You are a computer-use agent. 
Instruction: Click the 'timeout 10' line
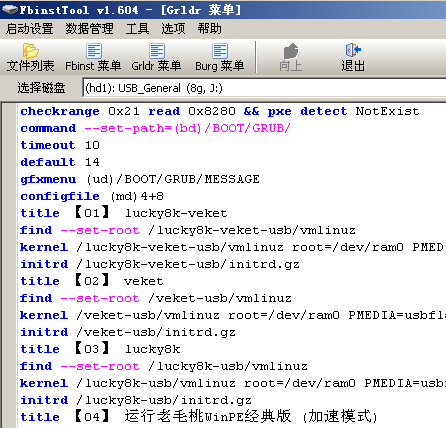(60, 145)
